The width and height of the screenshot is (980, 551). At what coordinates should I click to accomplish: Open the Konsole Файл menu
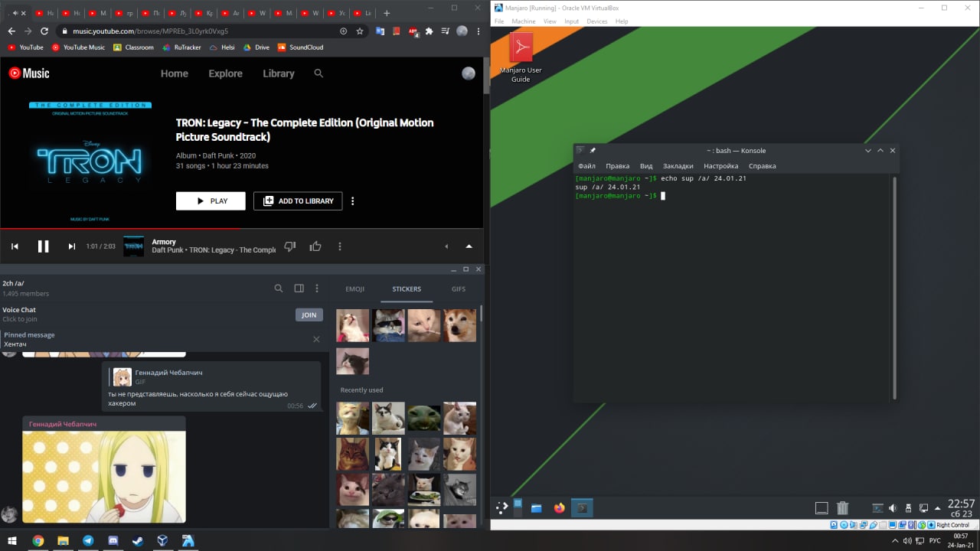point(586,166)
